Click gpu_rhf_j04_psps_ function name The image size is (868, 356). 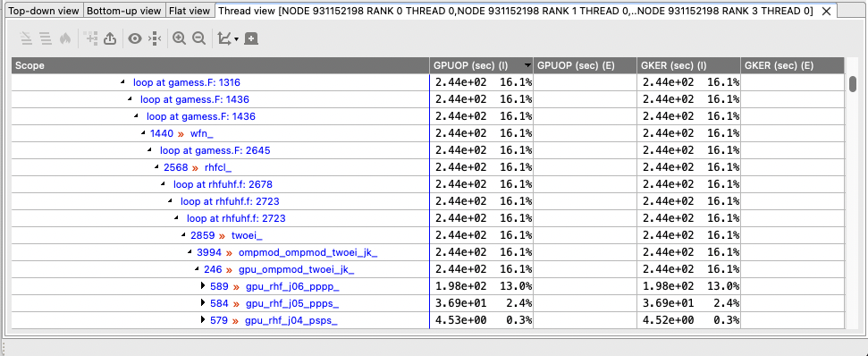tap(291, 320)
